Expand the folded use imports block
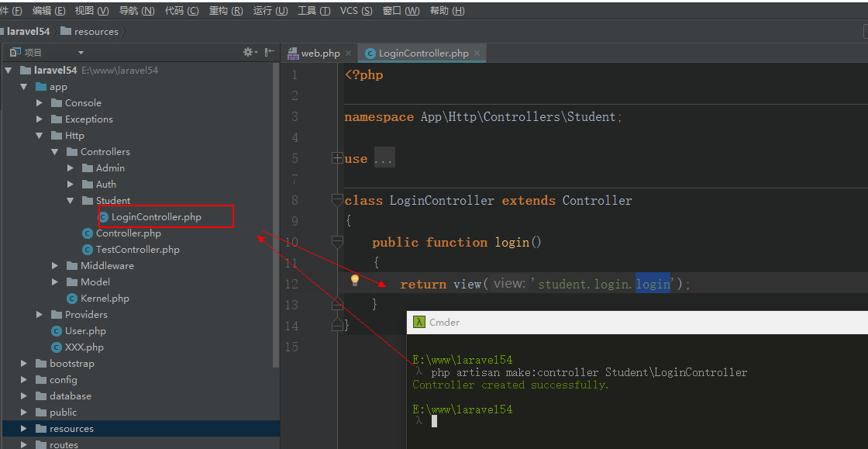This screenshot has width=868, height=449. point(337,158)
